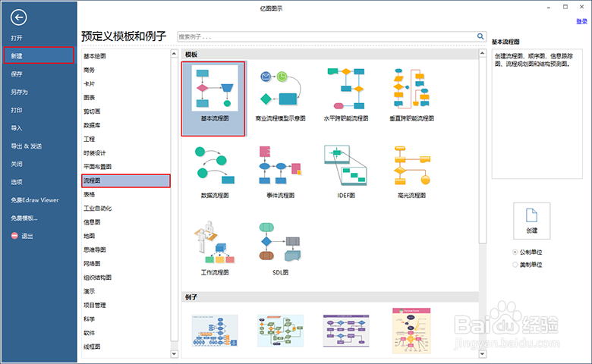Click 免费Edraw Viewer link
This screenshot has width=592, height=364.
pos(35,200)
